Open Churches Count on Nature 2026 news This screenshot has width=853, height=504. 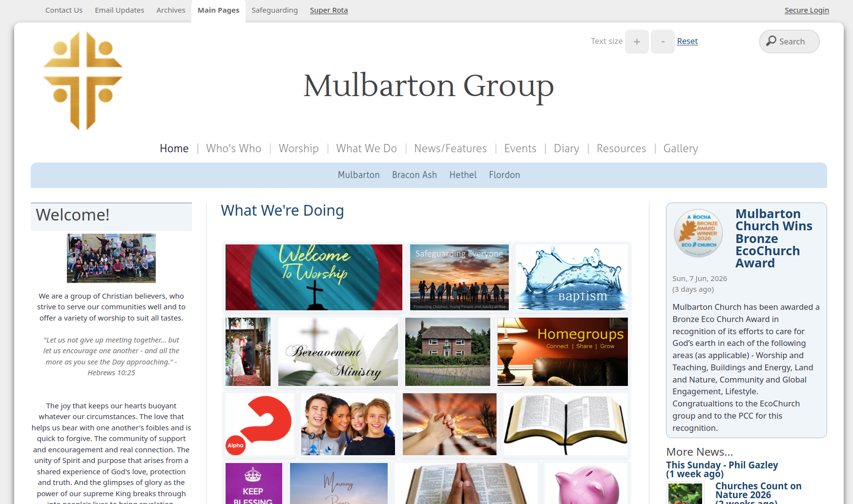point(758,493)
